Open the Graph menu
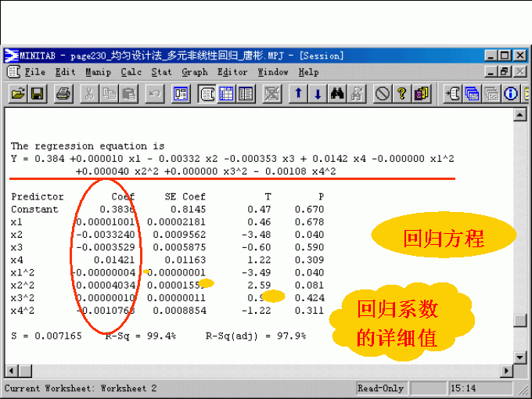532x399 pixels. click(x=194, y=72)
